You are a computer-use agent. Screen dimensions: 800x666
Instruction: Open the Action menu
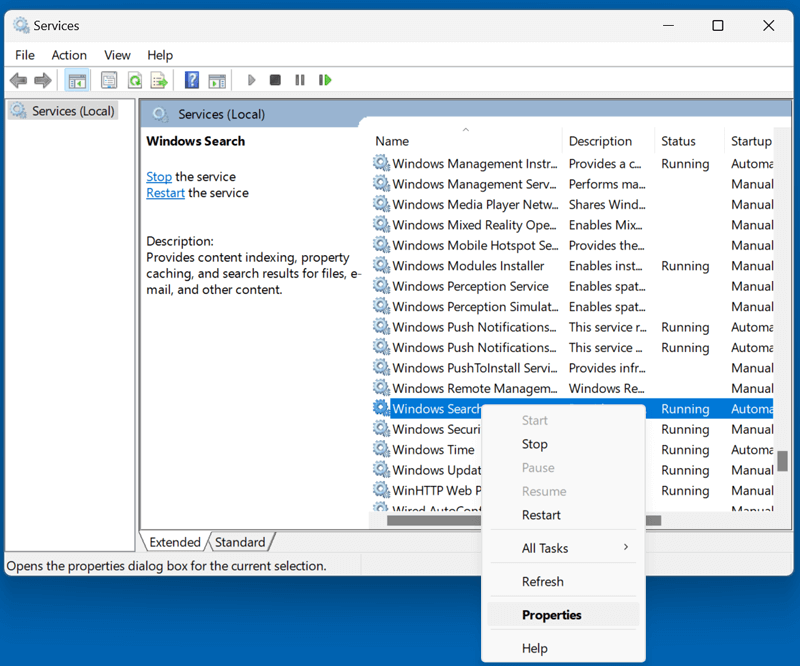69,55
